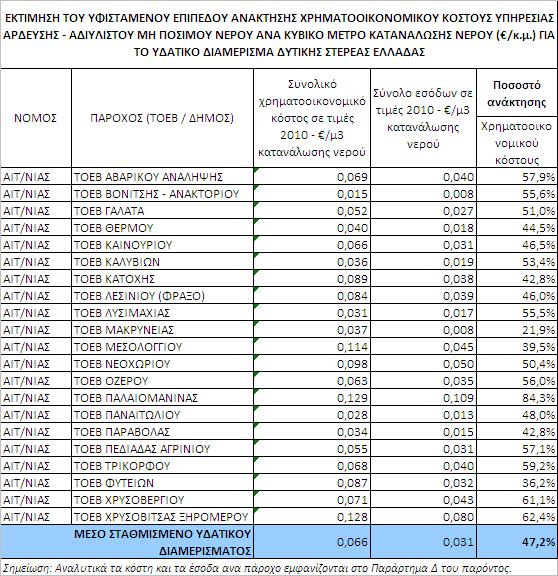This screenshot has height=576, width=558.
Task: Click cell ΤΟΕΒ ΚΑΙΝΟΥΡΙΟΥ
Action: (162, 245)
